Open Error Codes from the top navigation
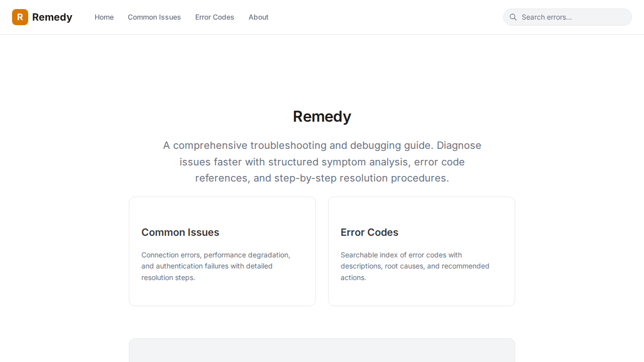 pyautogui.click(x=214, y=17)
